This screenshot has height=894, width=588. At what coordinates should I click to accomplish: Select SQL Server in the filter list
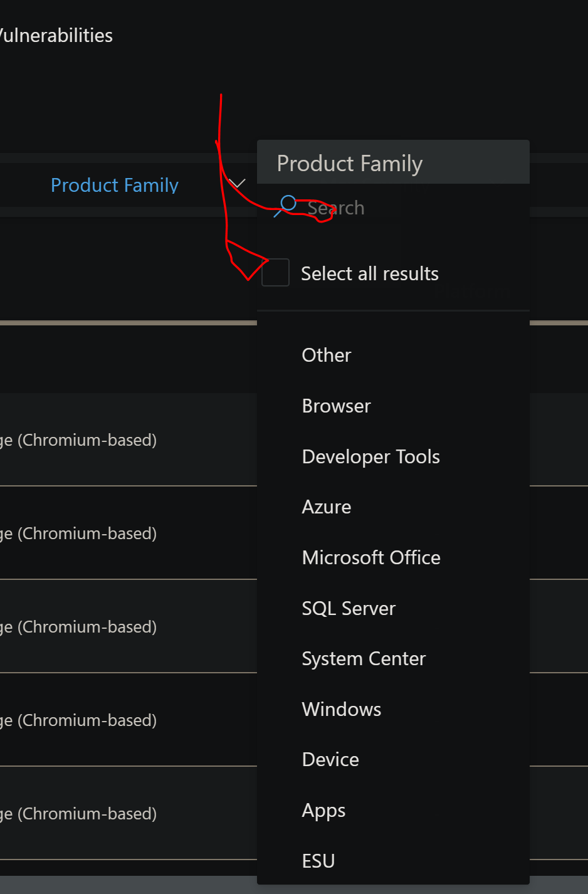(x=349, y=608)
